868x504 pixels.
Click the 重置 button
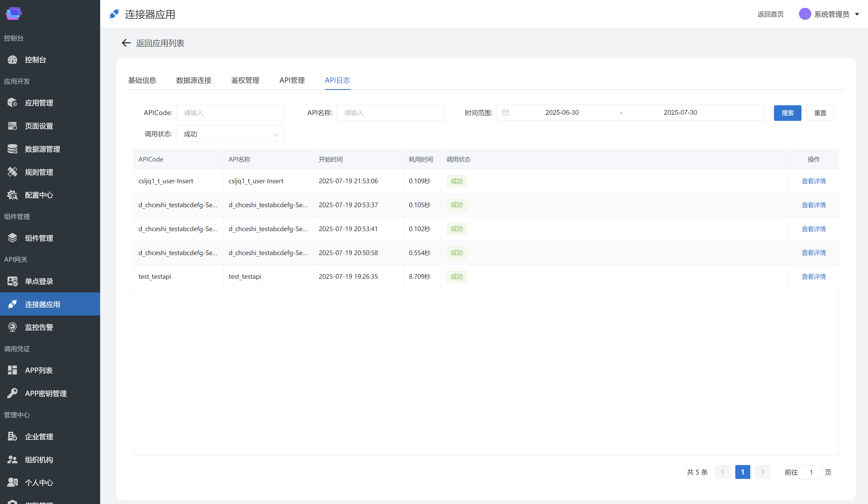coord(820,113)
